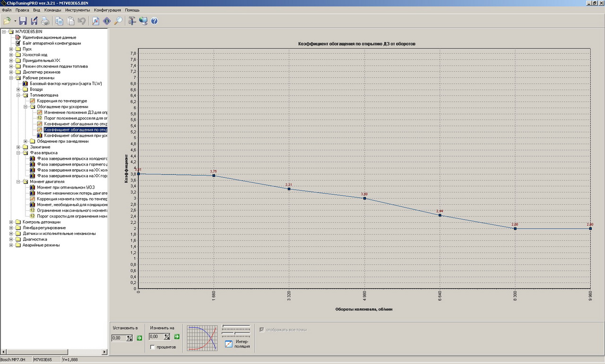Expand the 'Зажигание' tree folder
605x364 pixels.
click(18, 147)
